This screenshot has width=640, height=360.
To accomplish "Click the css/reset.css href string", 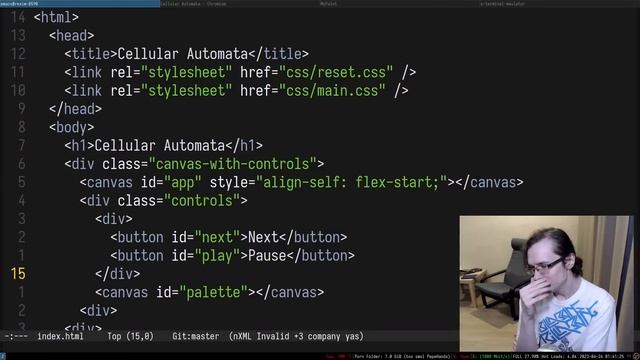I will [336, 72].
